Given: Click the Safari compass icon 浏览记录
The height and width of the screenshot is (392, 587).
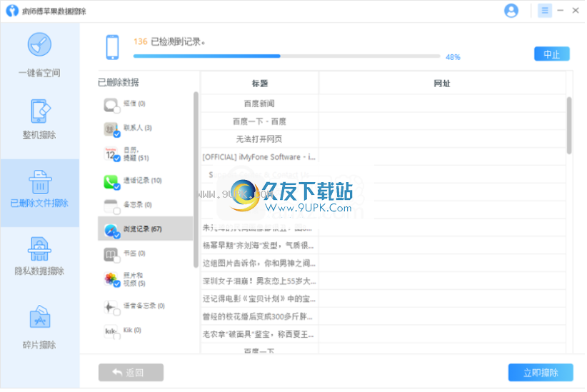Looking at the screenshot, I should pyautogui.click(x=111, y=231).
